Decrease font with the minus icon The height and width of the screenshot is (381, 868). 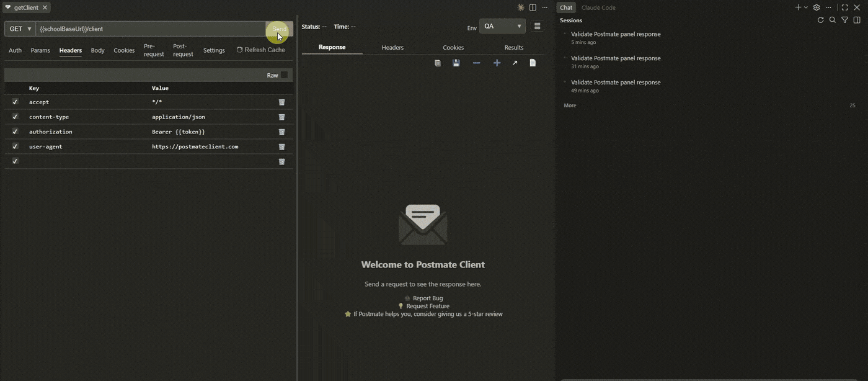[476, 63]
